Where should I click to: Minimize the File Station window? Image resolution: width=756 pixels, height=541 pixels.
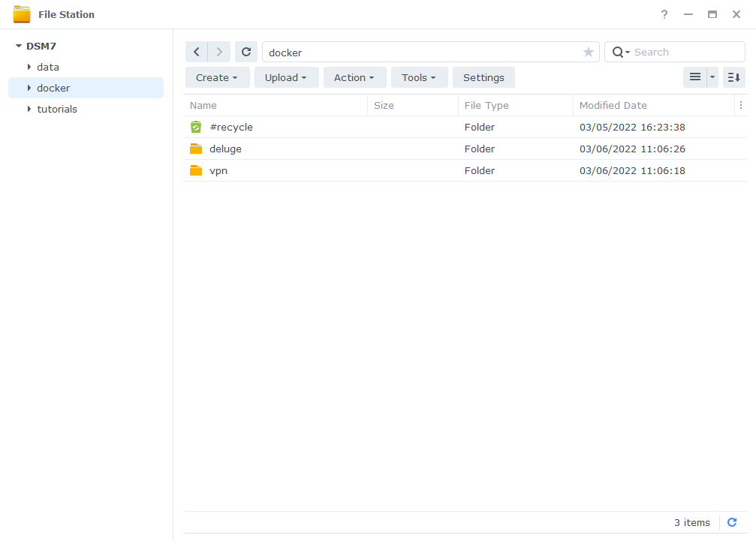pyautogui.click(x=688, y=14)
